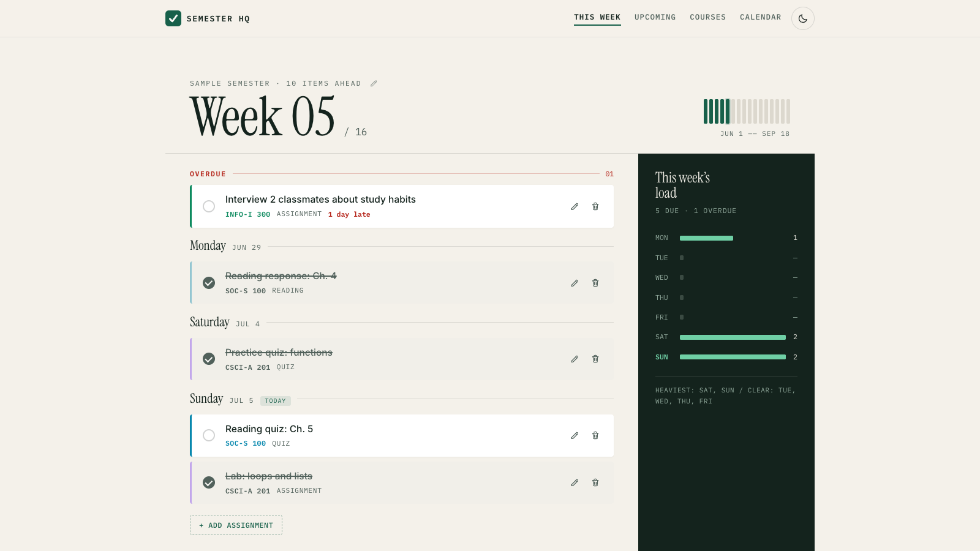Uncheck Lab: loops and lists
Viewport: 980px width, 551px height.
pyautogui.click(x=209, y=482)
